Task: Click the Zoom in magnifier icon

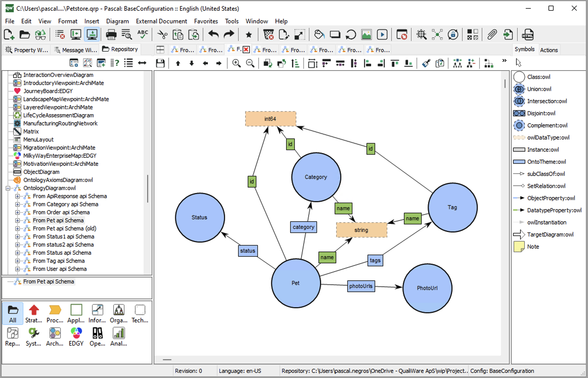Action: [236, 63]
